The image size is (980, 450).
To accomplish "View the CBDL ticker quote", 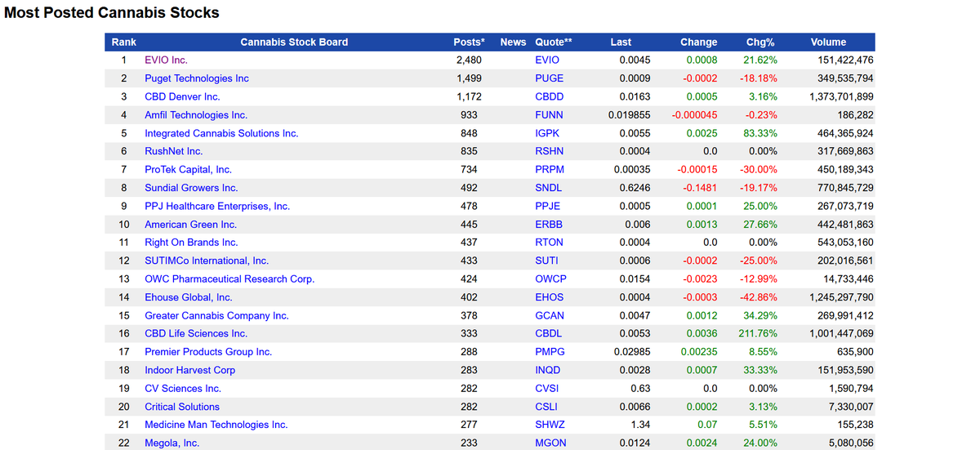I will [x=549, y=333].
